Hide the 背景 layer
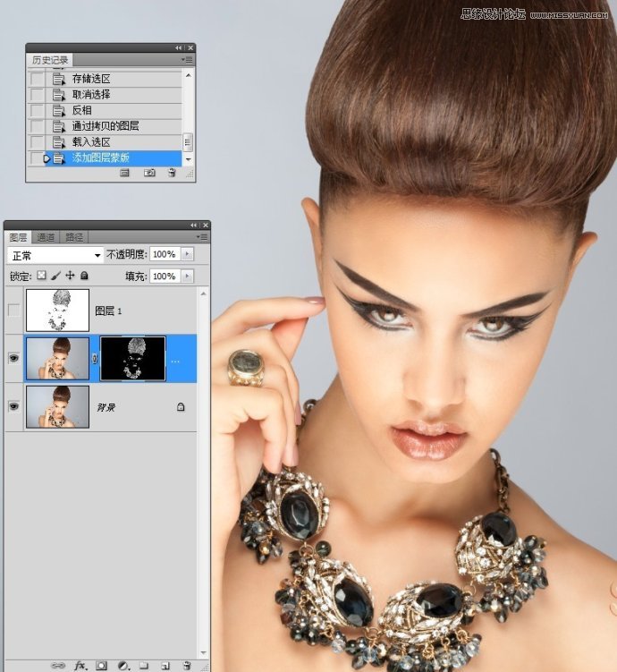 pyautogui.click(x=14, y=406)
